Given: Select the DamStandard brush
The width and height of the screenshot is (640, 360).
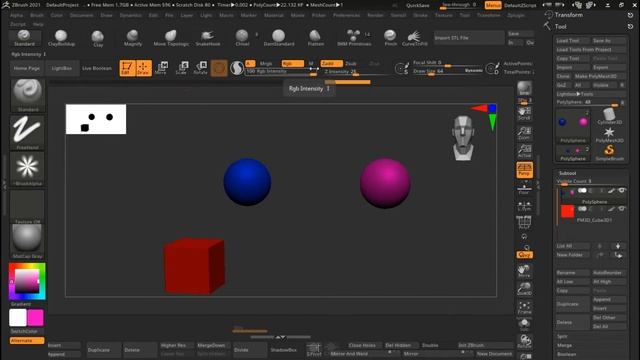Looking at the screenshot, I should 279,38.
